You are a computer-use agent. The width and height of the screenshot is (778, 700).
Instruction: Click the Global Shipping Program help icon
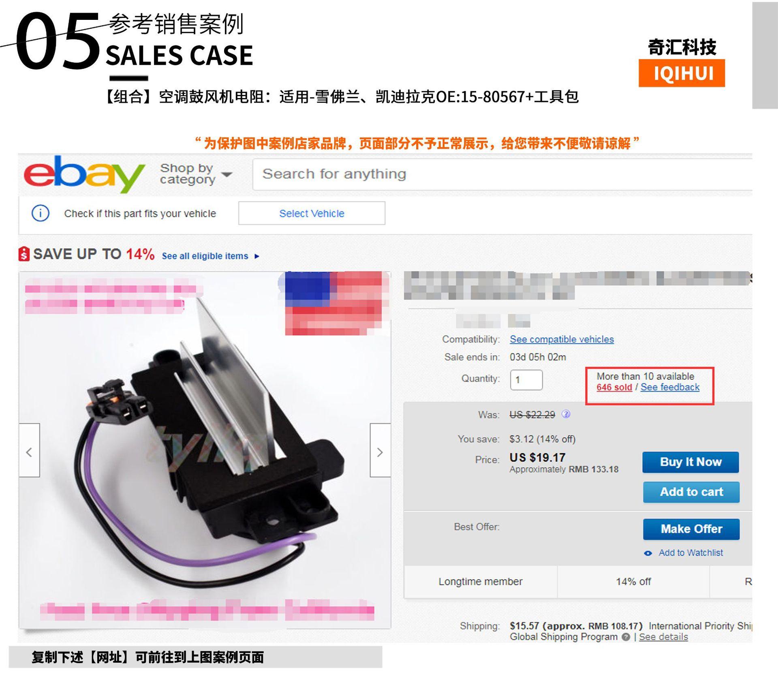click(626, 637)
